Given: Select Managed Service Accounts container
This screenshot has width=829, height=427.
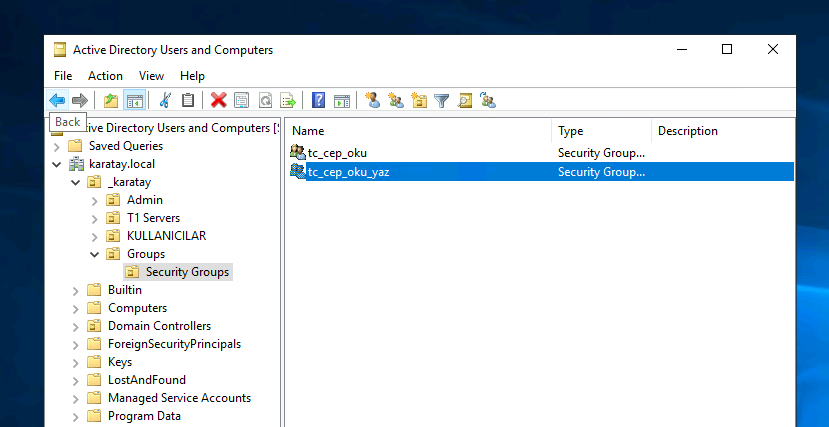Looking at the screenshot, I should (179, 397).
